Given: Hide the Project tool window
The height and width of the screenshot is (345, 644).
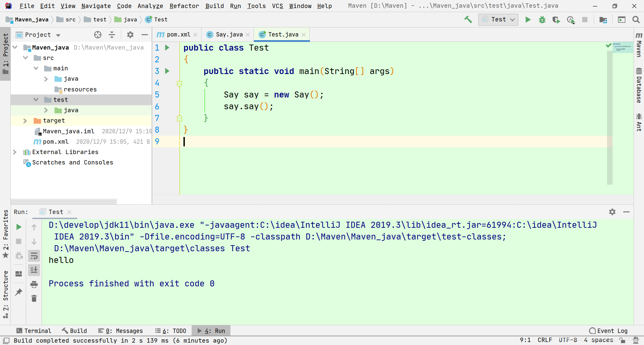Looking at the screenshot, I should 145,34.
